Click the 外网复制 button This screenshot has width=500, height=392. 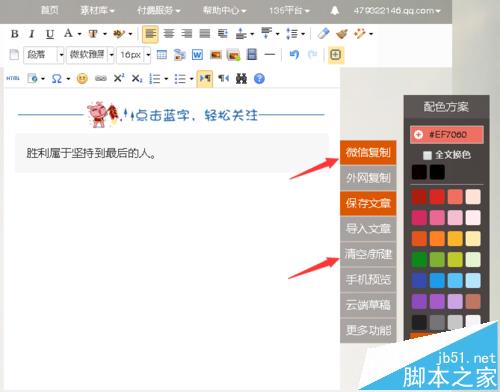[368, 178]
